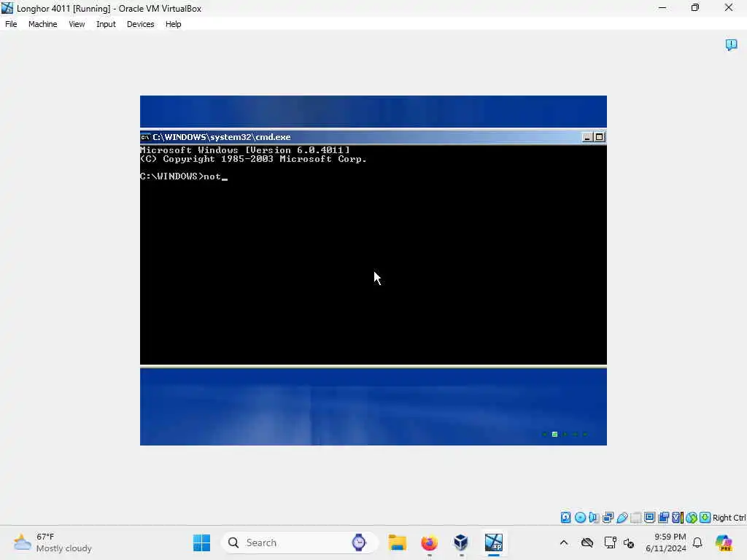Maximize the guest cmd.exe window
Screen dimensions: 747x560
pos(600,137)
